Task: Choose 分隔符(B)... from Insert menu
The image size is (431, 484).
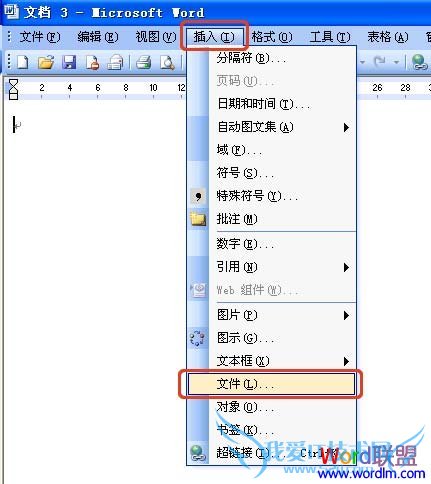Action: coord(271,58)
